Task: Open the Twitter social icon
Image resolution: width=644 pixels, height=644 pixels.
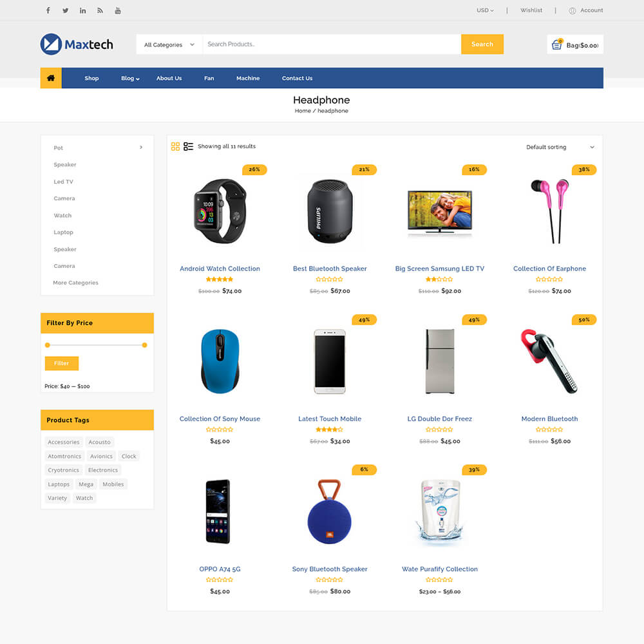Action: pos(65,10)
